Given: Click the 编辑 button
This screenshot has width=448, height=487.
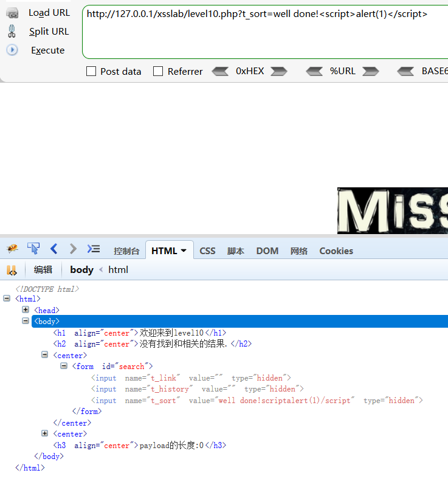Looking at the screenshot, I should (x=43, y=269).
